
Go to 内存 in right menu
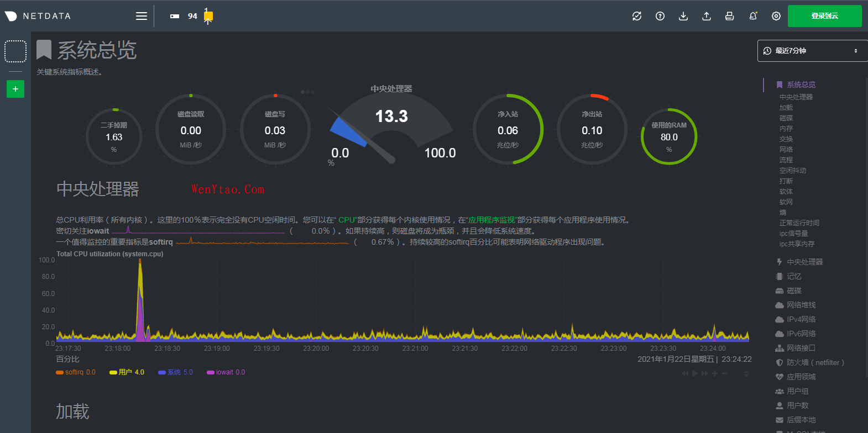(x=786, y=129)
